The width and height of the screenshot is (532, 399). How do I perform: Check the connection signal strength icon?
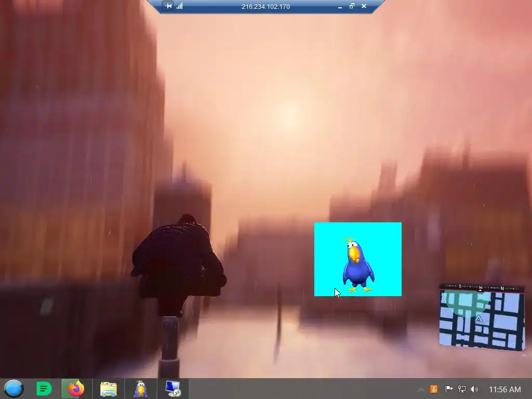[179, 6]
